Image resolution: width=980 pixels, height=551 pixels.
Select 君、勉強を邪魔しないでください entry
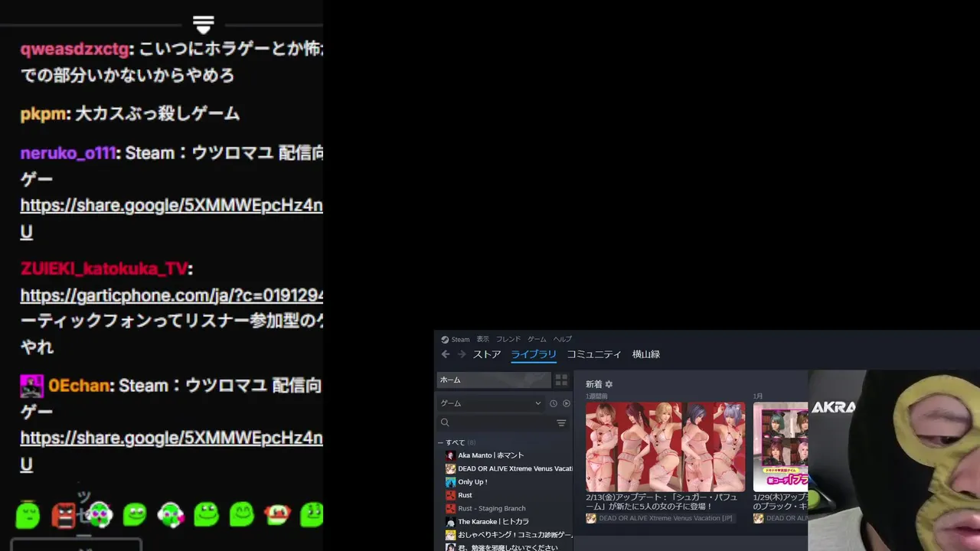tap(508, 548)
